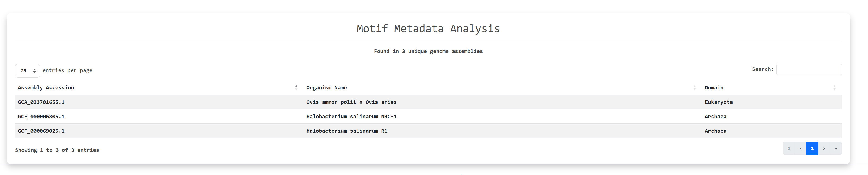Focus the Search input field
Viewport: 868px width, 175px height.
tap(809, 69)
